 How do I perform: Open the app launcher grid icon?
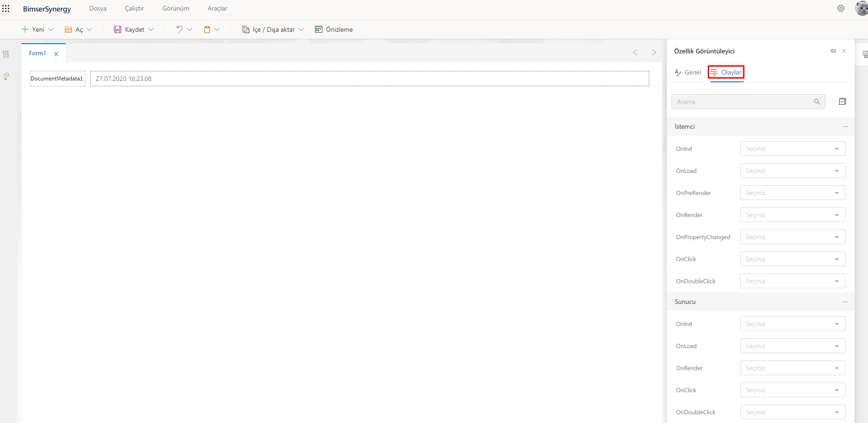tap(6, 9)
